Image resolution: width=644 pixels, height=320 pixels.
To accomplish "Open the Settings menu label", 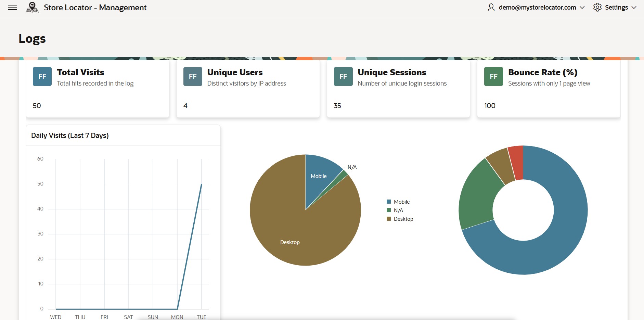I will 616,8.
